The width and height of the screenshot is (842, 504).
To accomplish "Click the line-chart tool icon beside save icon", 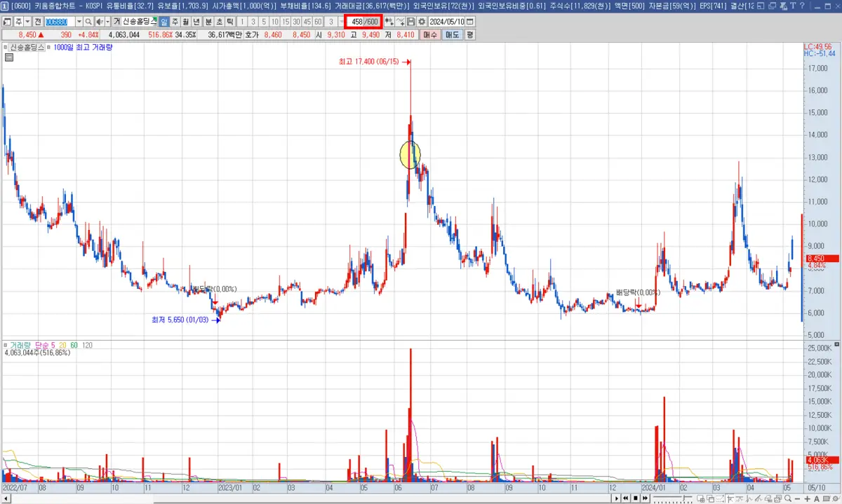I will [x=400, y=22].
